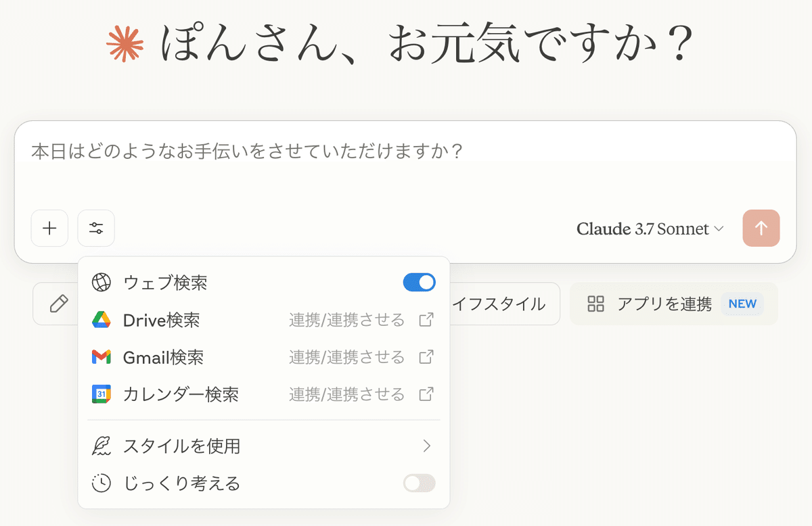Screen dimensions: 812x526
Task: Click the globe icon next to ウェブ検索
Action: (x=101, y=282)
